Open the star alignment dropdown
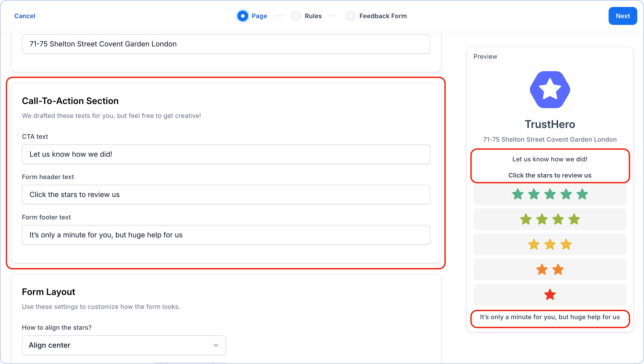Screen dimensions: 644x364 (124, 345)
